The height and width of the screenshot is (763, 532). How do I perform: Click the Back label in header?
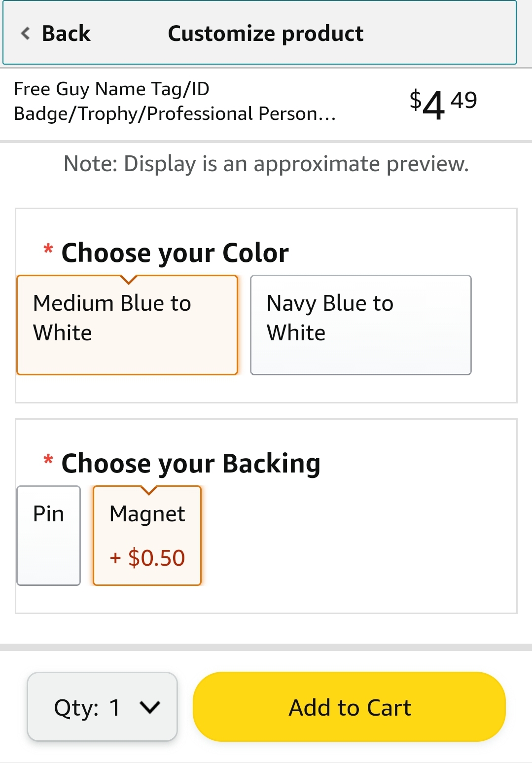(66, 34)
